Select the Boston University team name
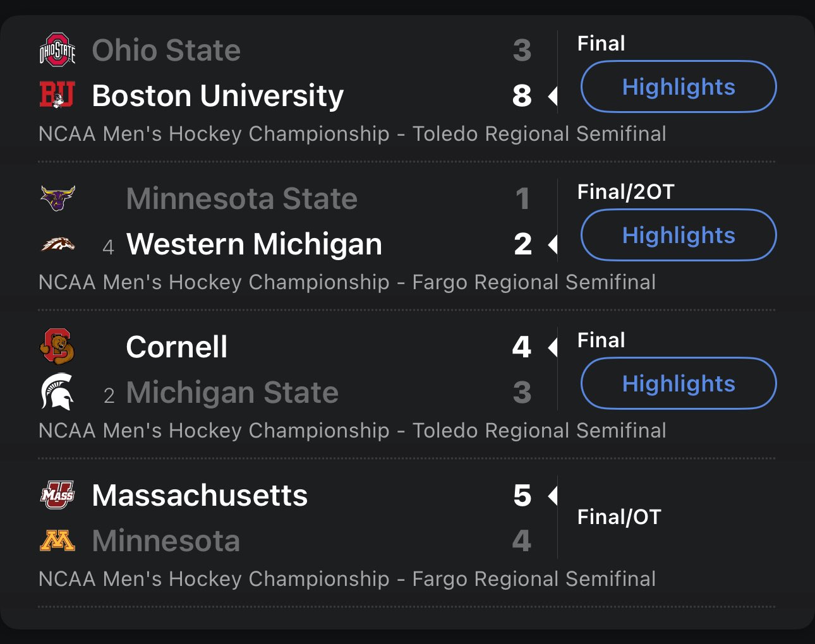Viewport: 815px width, 644px height. tap(217, 96)
